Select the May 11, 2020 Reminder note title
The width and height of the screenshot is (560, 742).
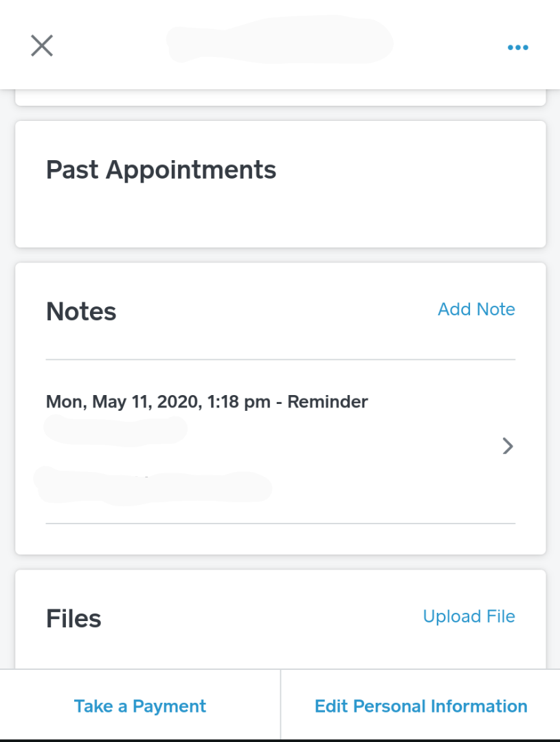207,401
